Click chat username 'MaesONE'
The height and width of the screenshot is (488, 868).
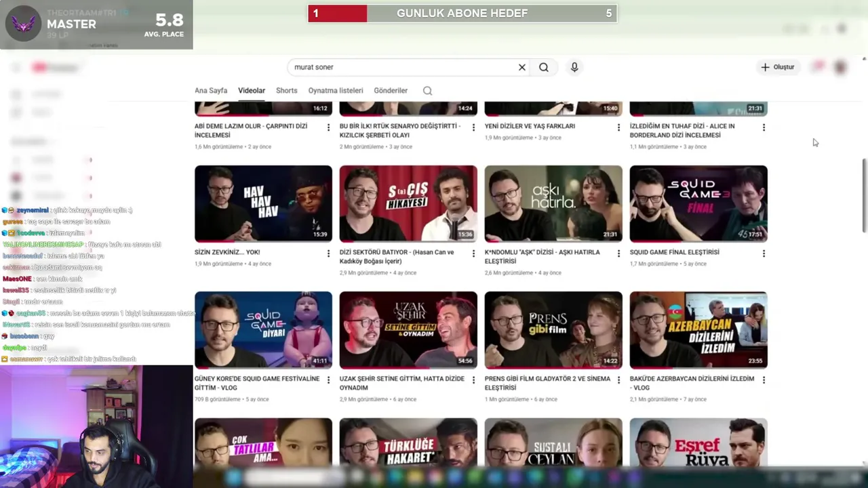(x=17, y=279)
